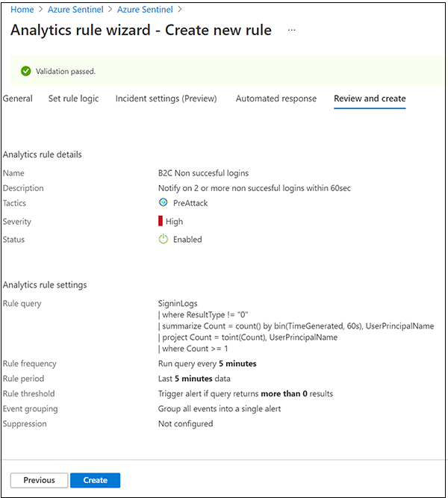Click the Enabled status power icon
The width and height of the screenshot is (448, 498).
point(164,240)
